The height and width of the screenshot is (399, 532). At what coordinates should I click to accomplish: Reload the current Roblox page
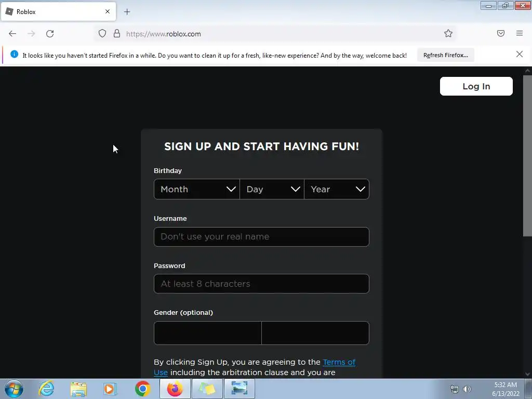(50, 34)
